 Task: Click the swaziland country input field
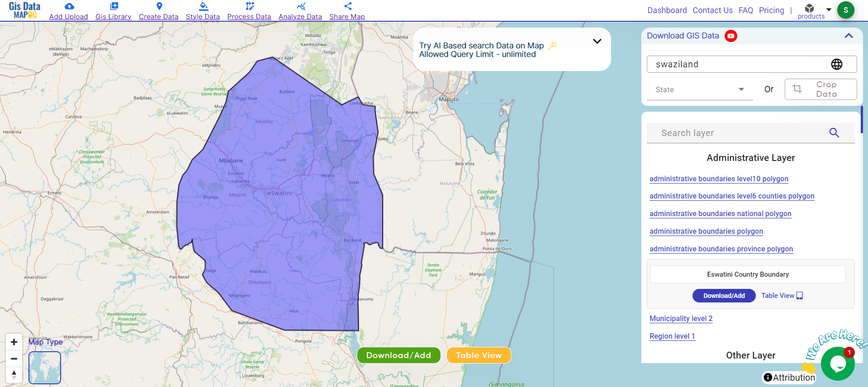pos(751,64)
